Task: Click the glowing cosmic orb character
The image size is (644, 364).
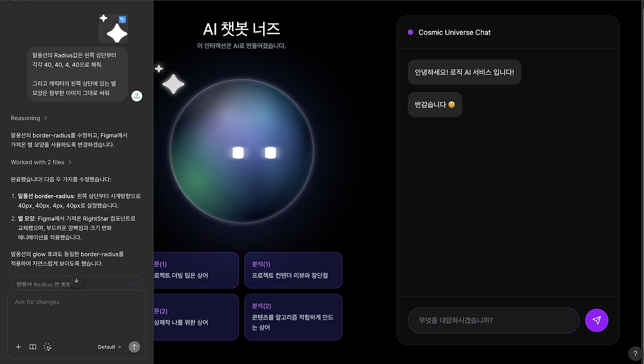Action: tap(242, 151)
